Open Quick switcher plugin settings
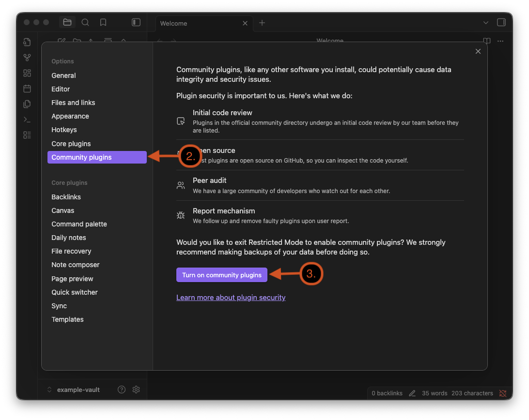This screenshot has width=529, height=420. coord(97,292)
